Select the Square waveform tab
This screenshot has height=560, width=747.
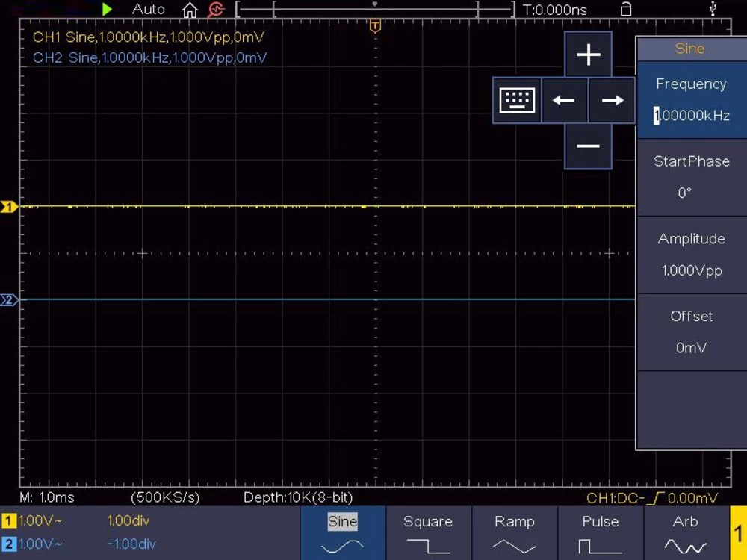pos(428,533)
